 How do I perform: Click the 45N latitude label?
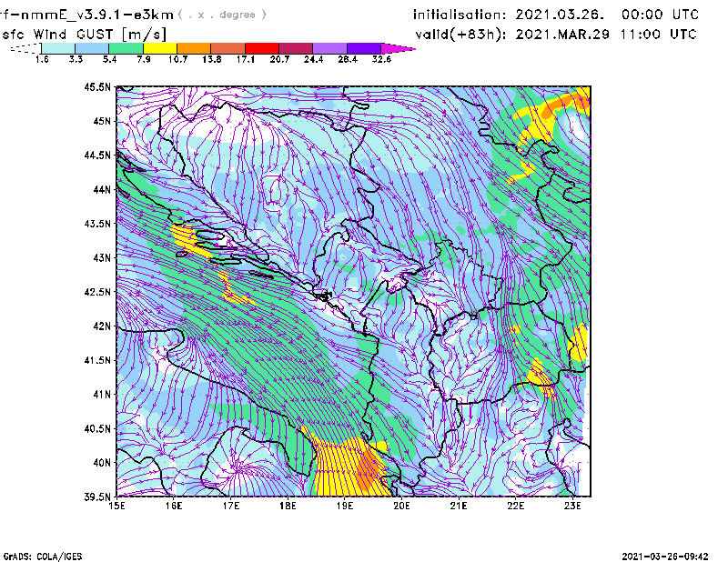click(x=102, y=121)
